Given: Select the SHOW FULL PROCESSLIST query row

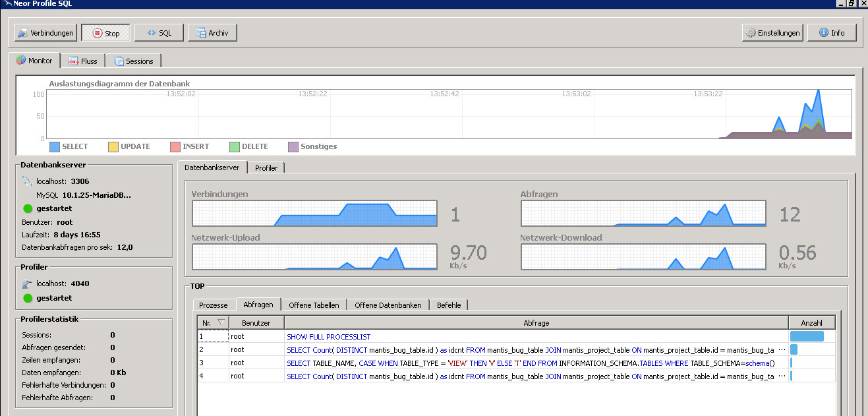Looking at the screenshot, I should (x=328, y=337).
